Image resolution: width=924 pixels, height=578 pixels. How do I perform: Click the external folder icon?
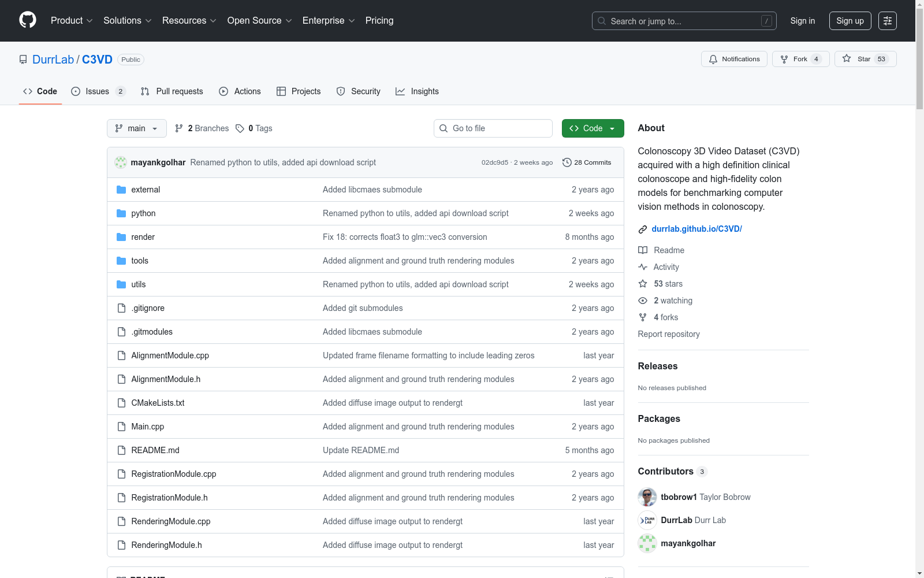[x=121, y=190]
